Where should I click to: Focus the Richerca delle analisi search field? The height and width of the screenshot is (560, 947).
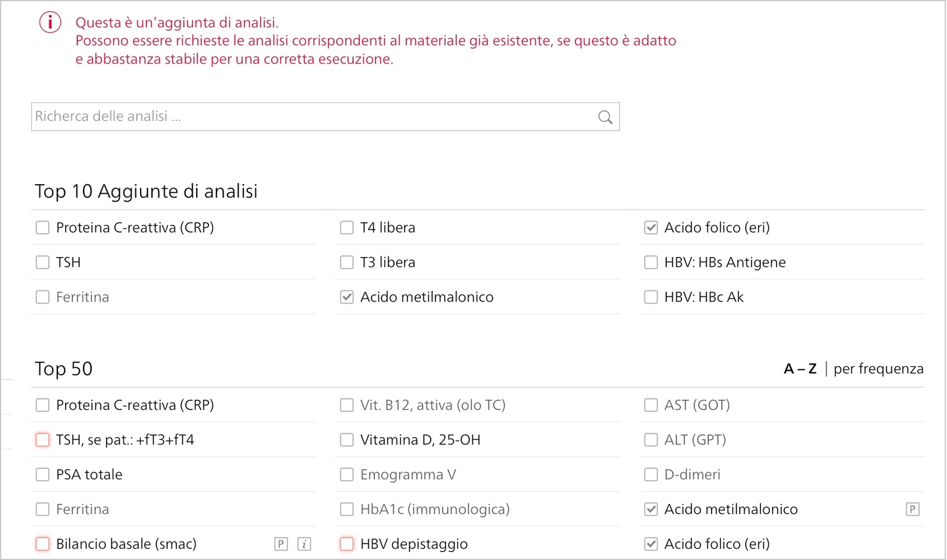pyautogui.click(x=325, y=116)
